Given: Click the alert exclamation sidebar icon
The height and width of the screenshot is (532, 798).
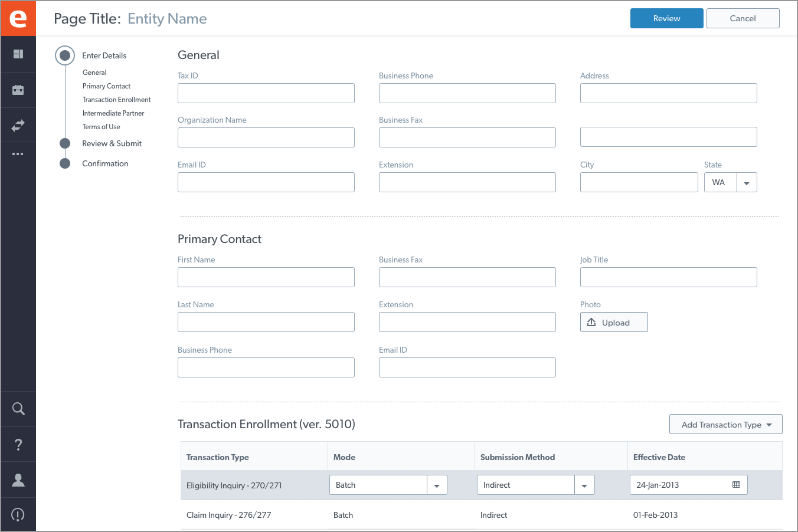Looking at the screenshot, I should (18, 515).
